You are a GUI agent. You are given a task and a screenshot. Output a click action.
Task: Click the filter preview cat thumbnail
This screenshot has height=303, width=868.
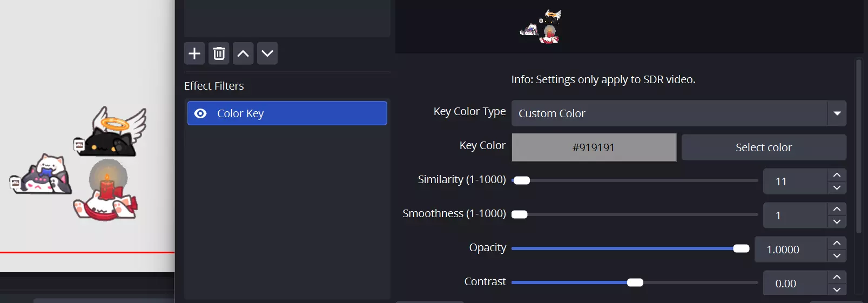pos(542,26)
